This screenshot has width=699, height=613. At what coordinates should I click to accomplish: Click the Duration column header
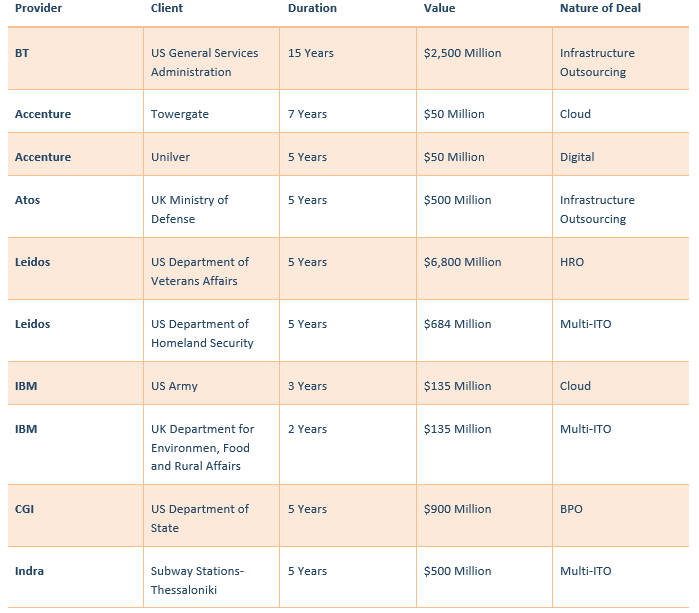tap(312, 8)
